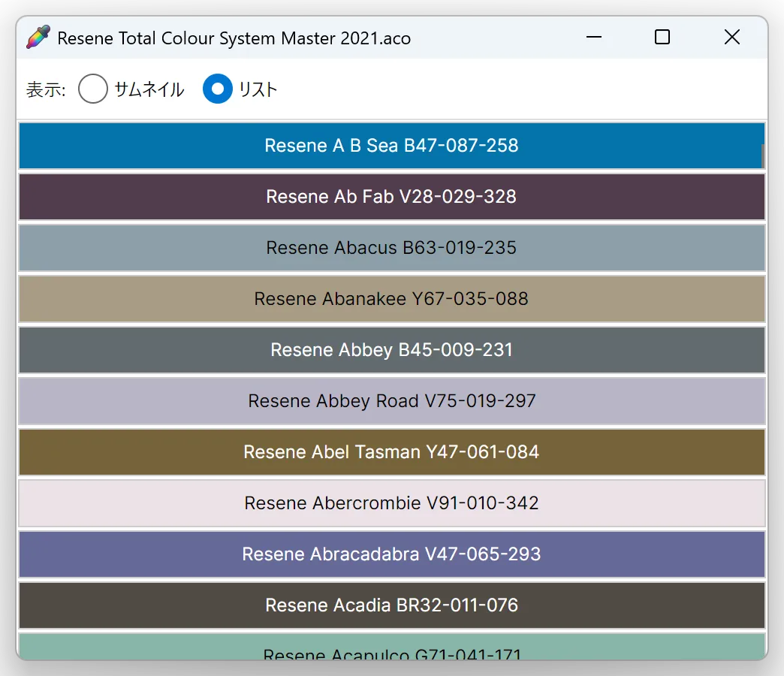This screenshot has width=784, height=676.
Task: Choose Resene Abel Tasman colour row
Action: coord(390,452)
